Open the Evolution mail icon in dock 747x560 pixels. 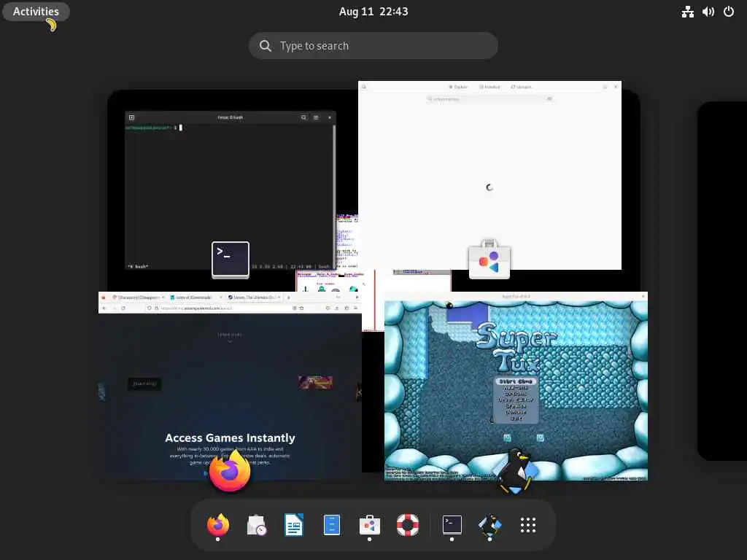(x=256, y=525)
